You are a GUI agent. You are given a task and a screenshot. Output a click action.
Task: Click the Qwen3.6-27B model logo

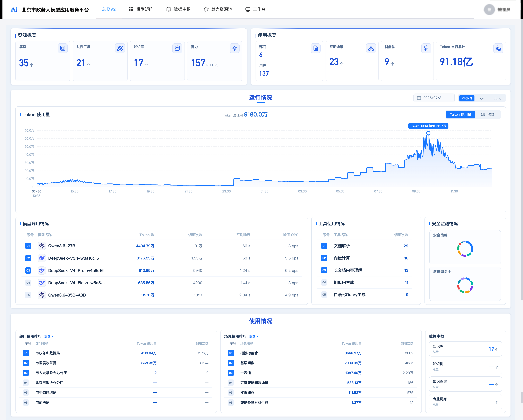42,246
